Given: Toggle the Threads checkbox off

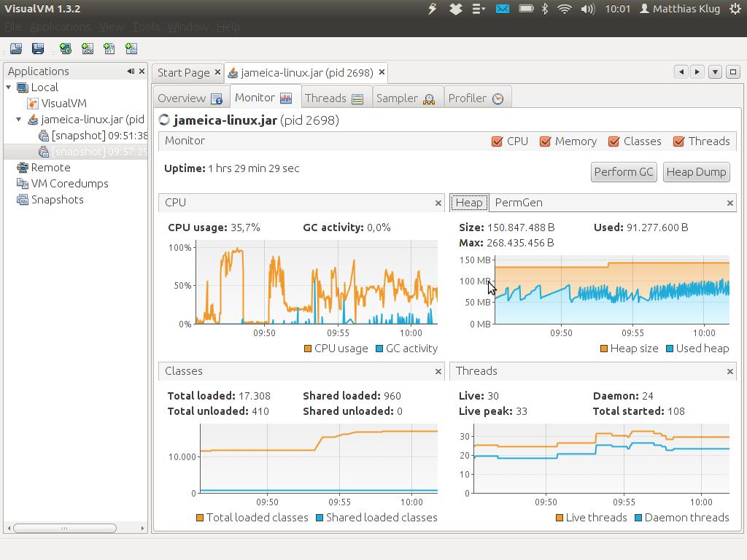Looking at the screenshot, I should coord(679,141).
